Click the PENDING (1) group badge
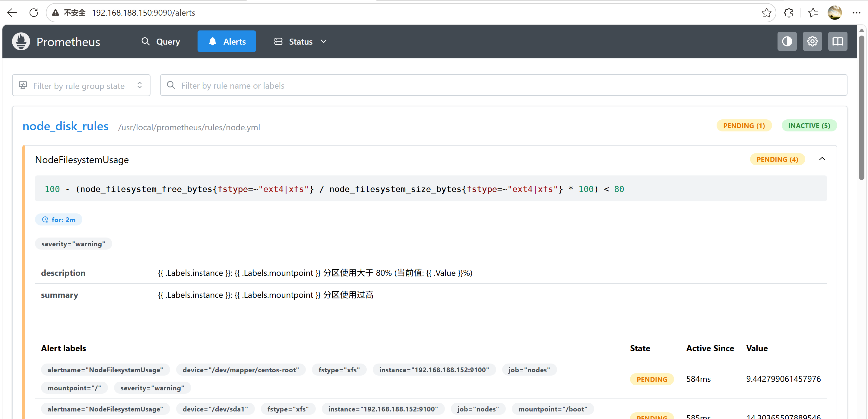 [744, 126]
